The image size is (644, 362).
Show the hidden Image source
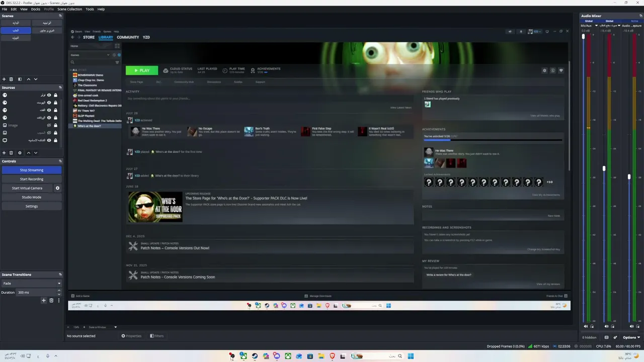point(49,125)
